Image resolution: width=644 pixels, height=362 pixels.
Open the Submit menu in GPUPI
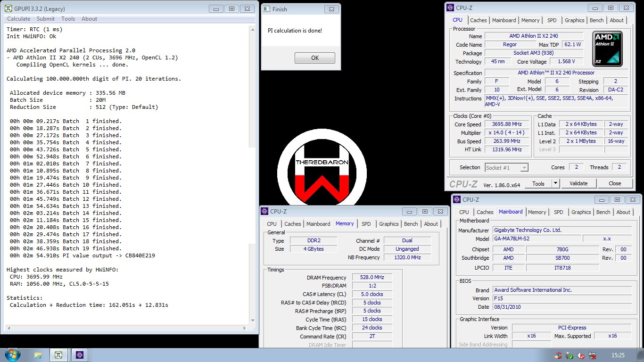[46, 19]
